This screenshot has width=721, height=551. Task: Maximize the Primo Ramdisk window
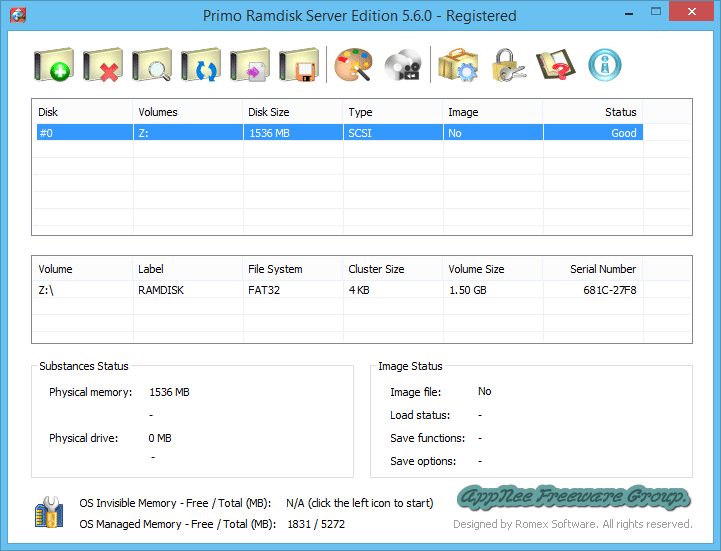pyautogui.click(x=656, y=12)
